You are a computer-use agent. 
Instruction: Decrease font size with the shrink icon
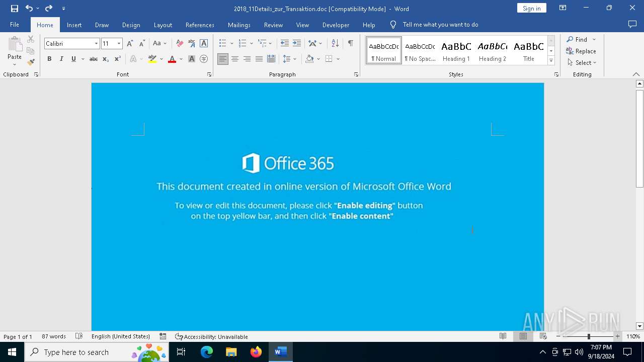[x=142, y=44]
